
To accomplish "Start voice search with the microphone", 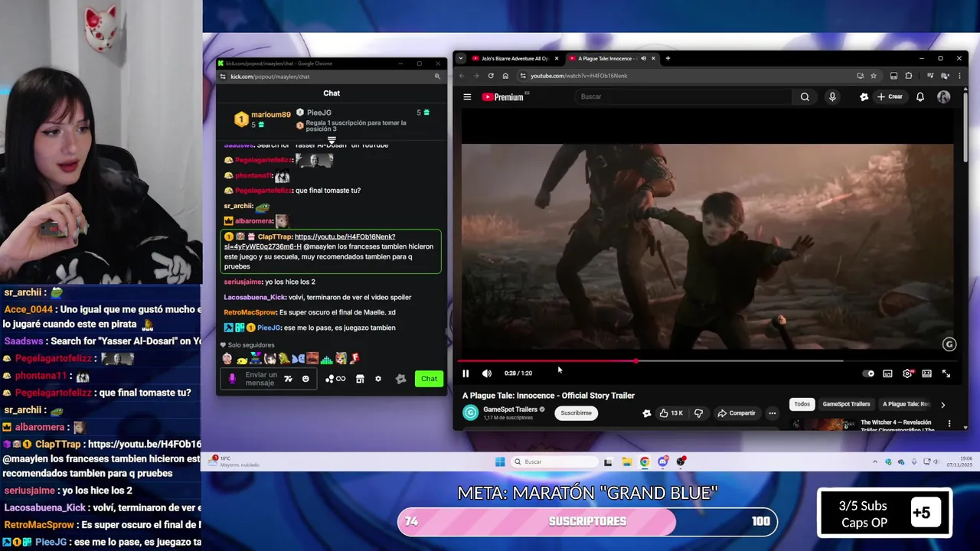I will click(832, 96).
